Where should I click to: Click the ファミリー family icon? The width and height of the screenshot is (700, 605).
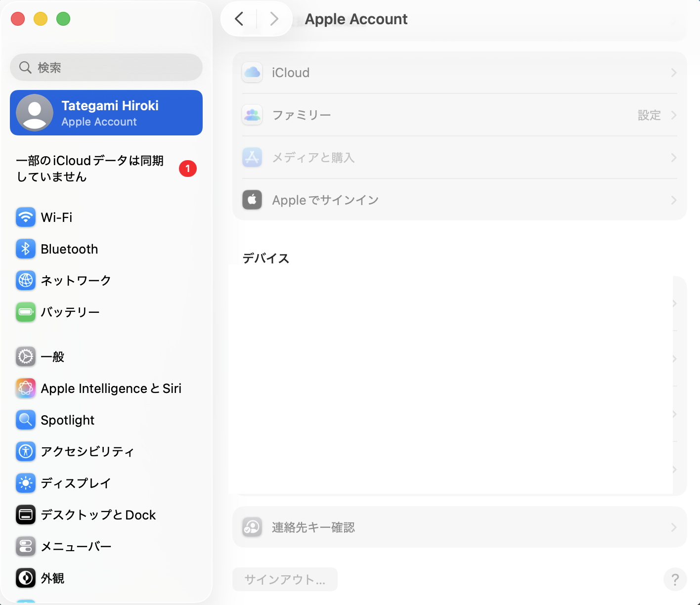pos(252,115)
